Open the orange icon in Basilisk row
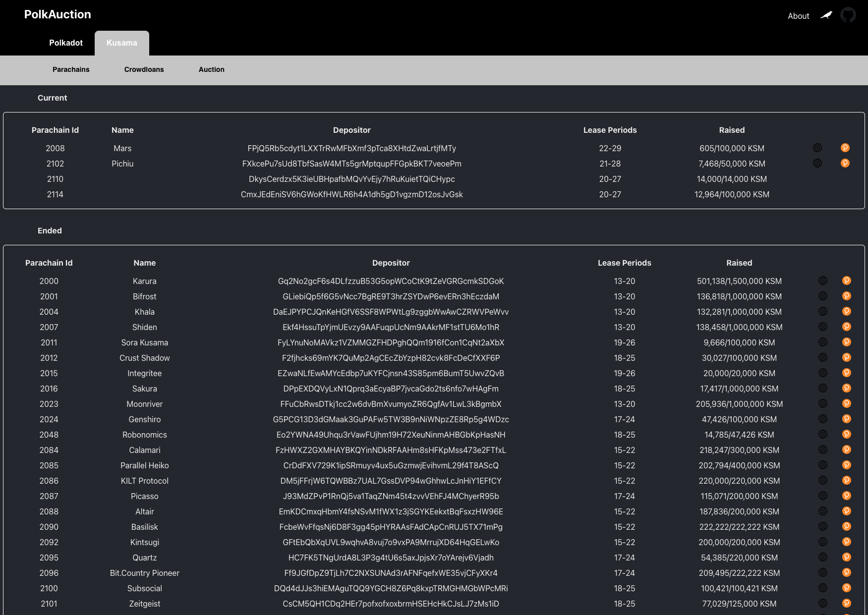 pos(847,526)
